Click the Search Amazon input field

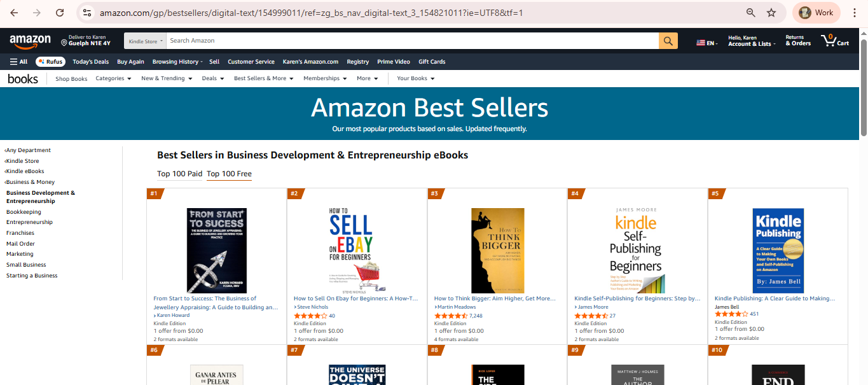tap(412, 41)
